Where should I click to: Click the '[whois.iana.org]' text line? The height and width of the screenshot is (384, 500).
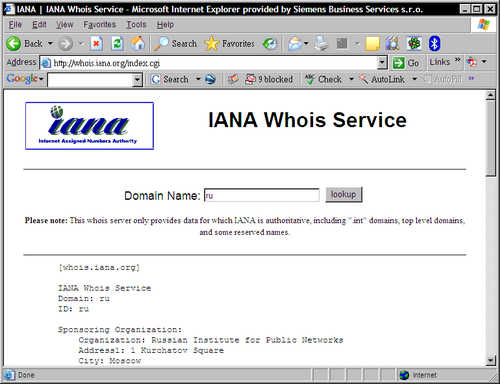tap(99, 268)
